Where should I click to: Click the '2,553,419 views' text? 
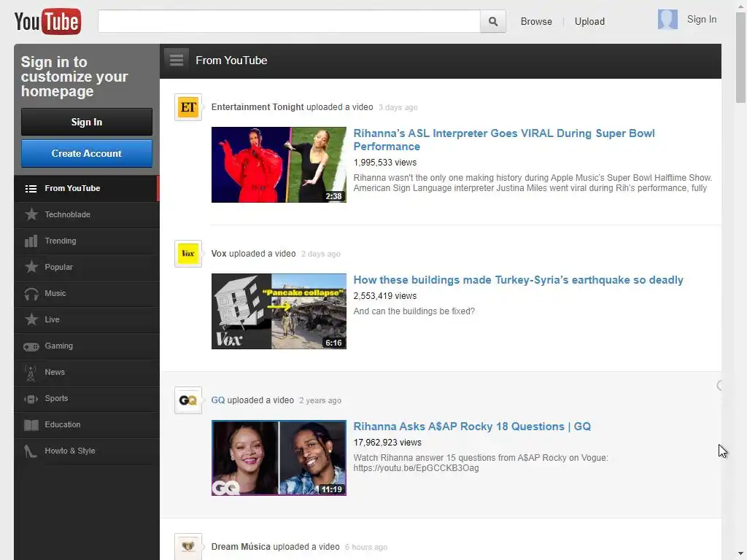[x=385, y=296]
